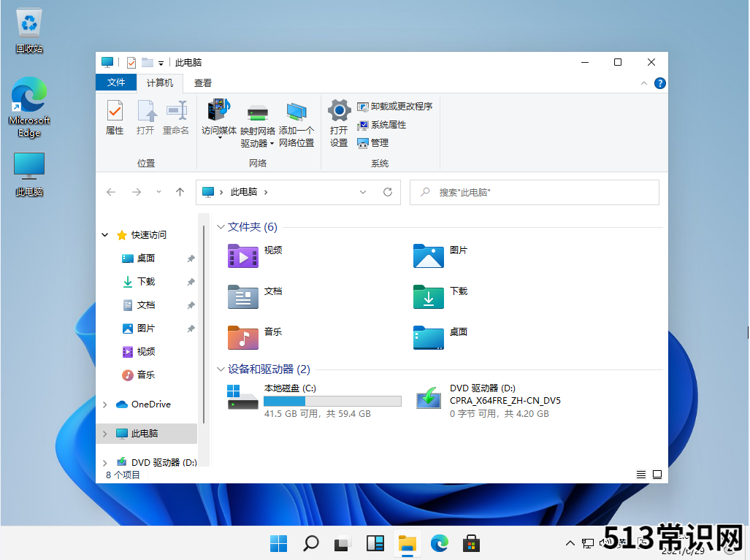The width and height of the screenshot is (750, 560).
Task: Click Access media (访问媒体) icon
Action: 218,111
